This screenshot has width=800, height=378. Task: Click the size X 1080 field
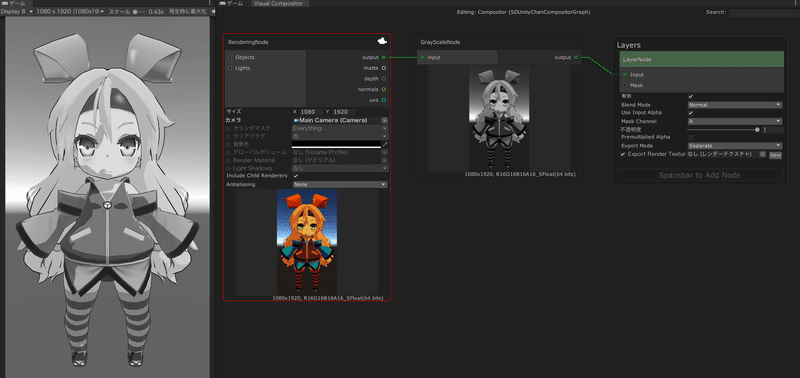(311, 111)
